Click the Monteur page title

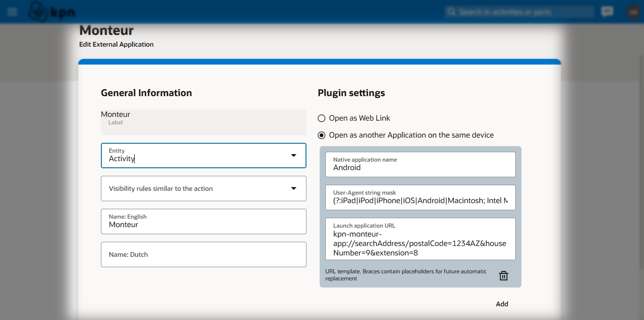coord(107,30)
